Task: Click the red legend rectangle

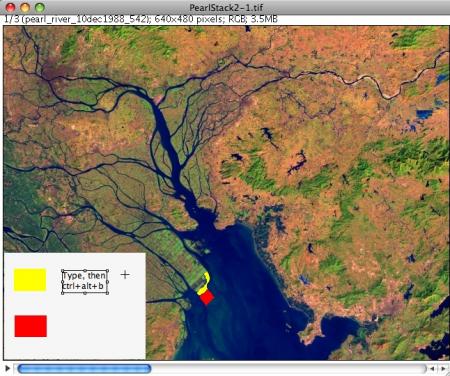Action: [31, 326]
